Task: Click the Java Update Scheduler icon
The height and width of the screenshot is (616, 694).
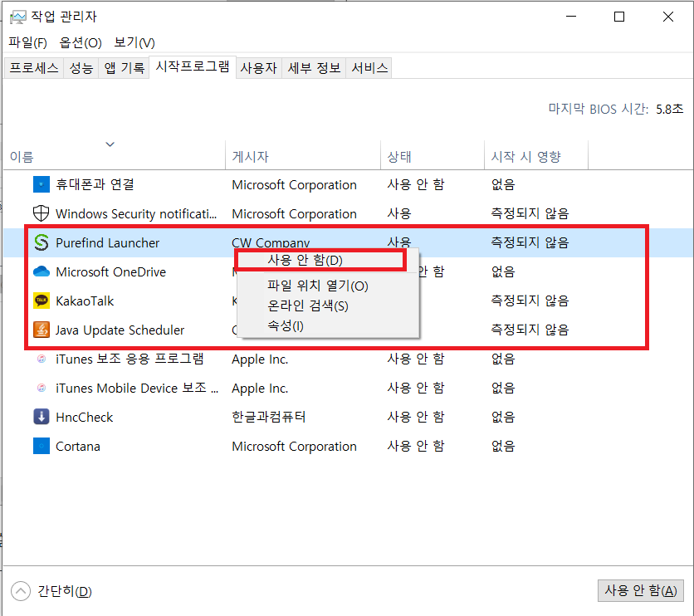Action: [x=41, y=330]
